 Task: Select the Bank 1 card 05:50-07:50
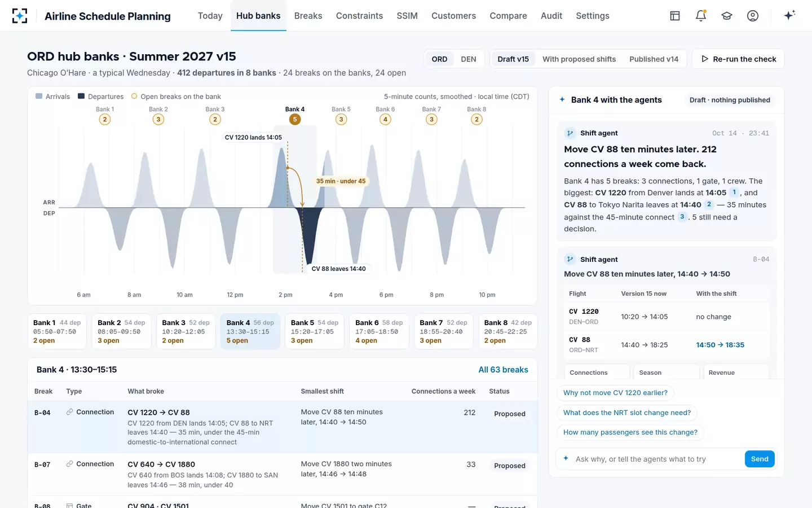pyautogui.click(x=57, y=331)
